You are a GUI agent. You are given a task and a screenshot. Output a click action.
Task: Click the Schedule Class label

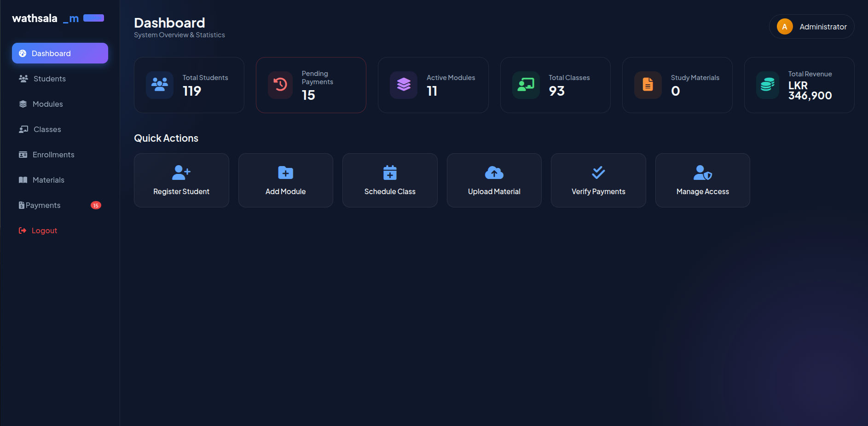click(390, 191)
